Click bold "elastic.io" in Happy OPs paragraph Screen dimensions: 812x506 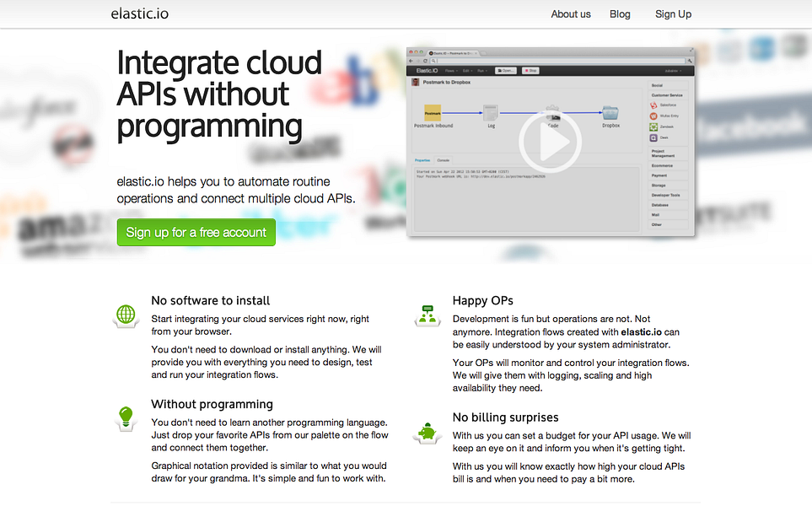click(x=641, y=332)
